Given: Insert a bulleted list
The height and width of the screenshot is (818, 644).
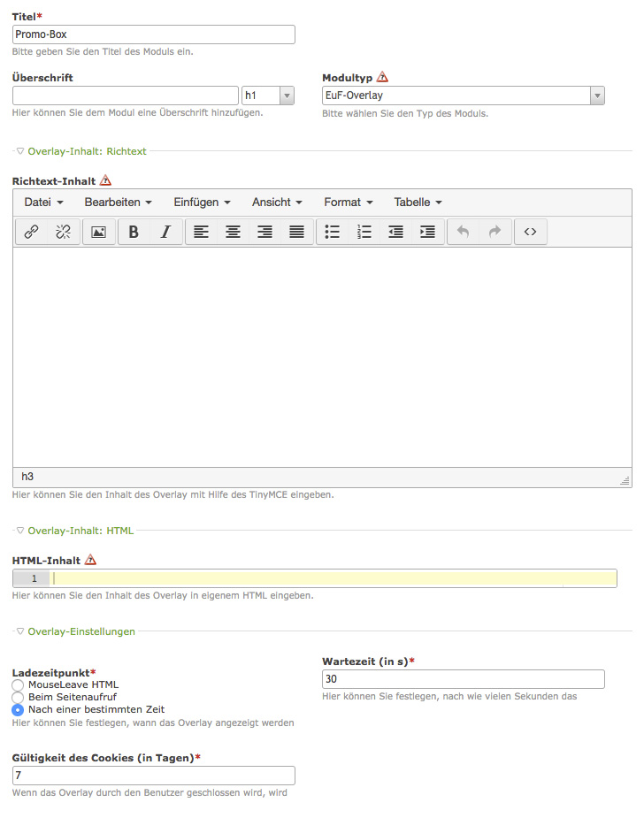Looking at the screenshot, I should (x=333, y=232).
